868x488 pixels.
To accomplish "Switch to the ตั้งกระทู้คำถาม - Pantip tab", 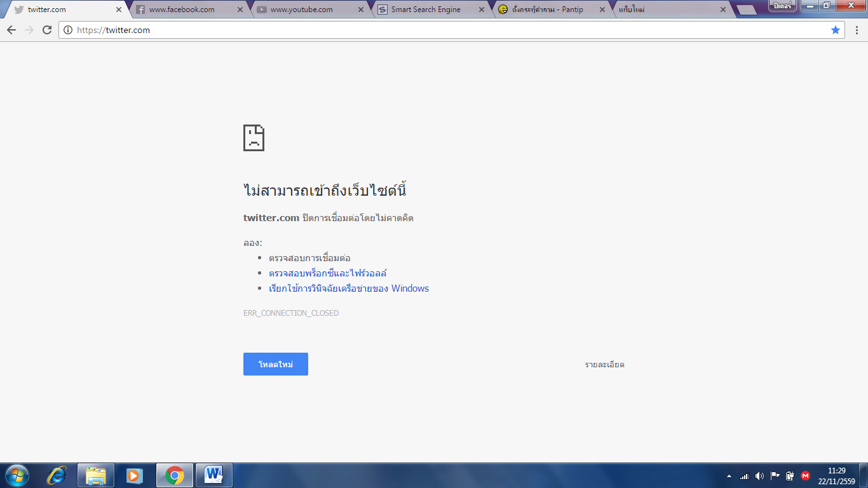I will click(550, 10).
